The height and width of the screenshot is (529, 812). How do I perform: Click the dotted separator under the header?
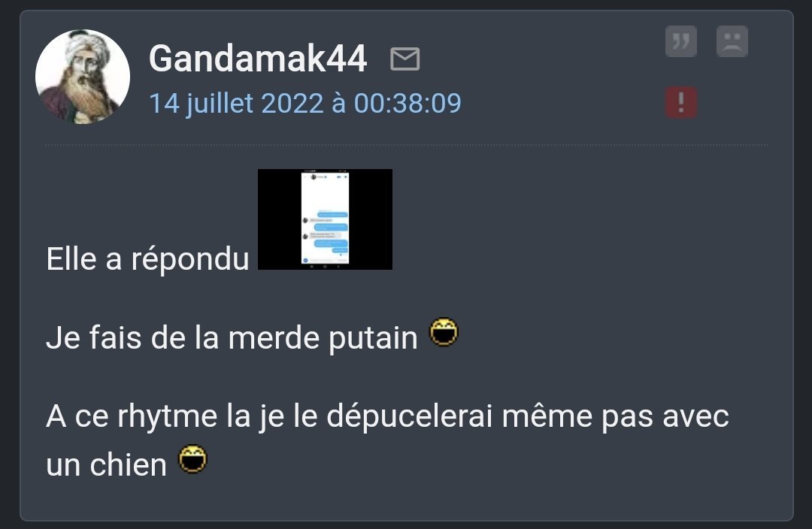coord(407,146)
